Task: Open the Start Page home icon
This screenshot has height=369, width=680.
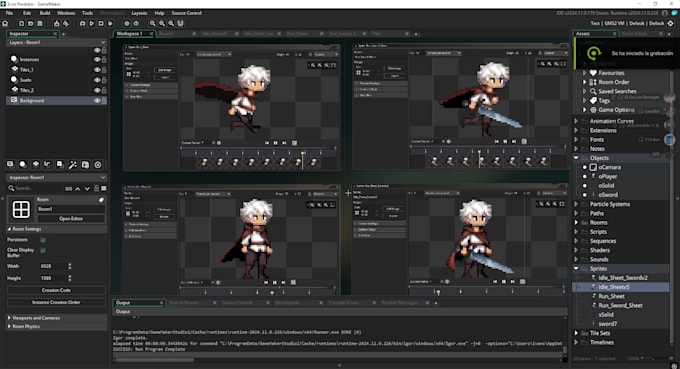Action: coord(5,23)
